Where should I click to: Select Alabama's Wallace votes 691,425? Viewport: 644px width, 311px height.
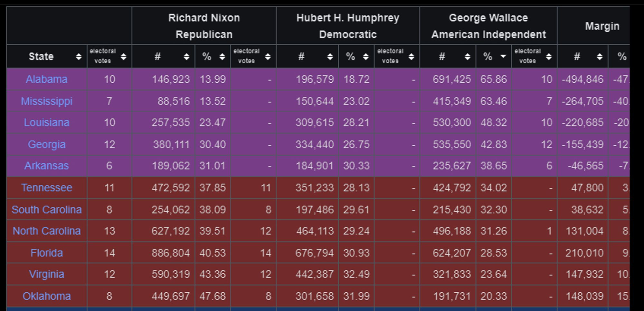[x=452, y=79]
